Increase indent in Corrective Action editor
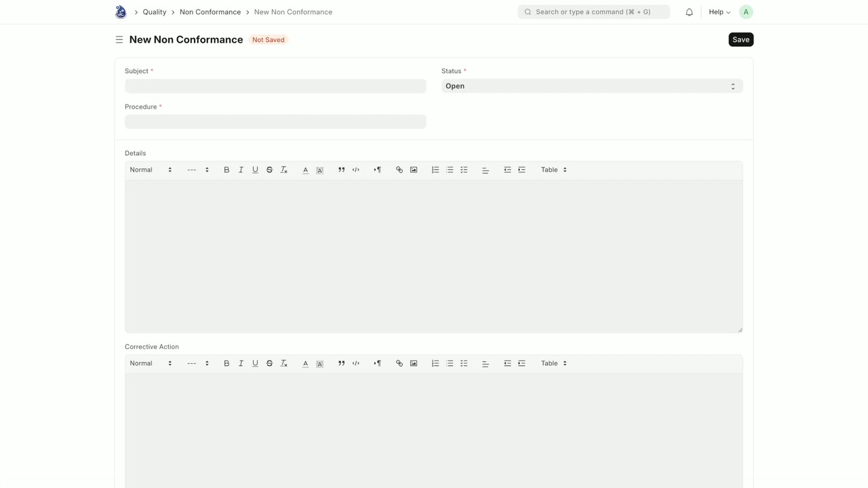This screenshot has height=488, width=868. pos(521,363)
